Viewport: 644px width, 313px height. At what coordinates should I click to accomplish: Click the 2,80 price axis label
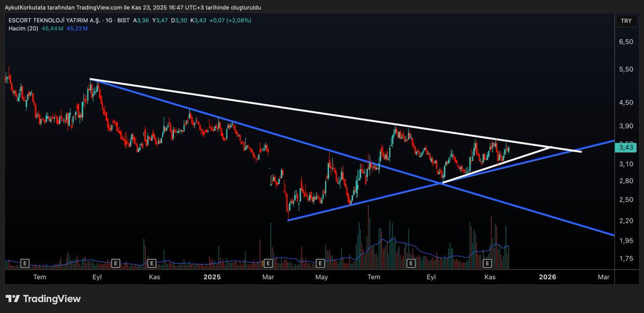626,181
